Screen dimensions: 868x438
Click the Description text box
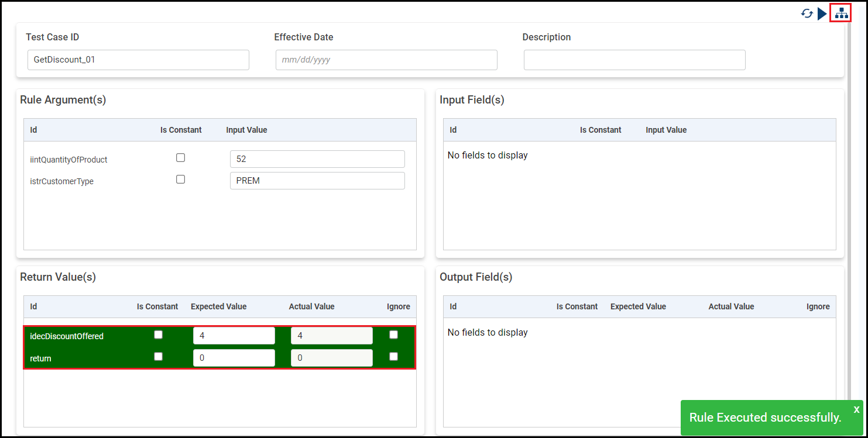point(634,60)
